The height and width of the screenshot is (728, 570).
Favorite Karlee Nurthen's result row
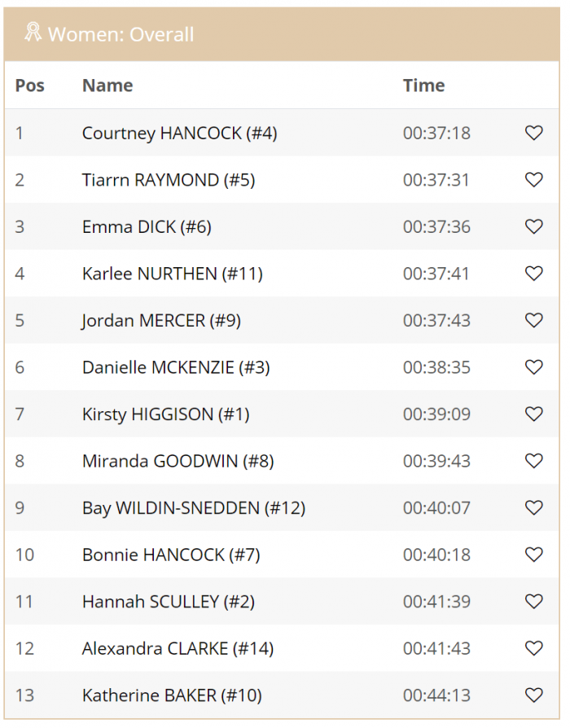[533, 274]
